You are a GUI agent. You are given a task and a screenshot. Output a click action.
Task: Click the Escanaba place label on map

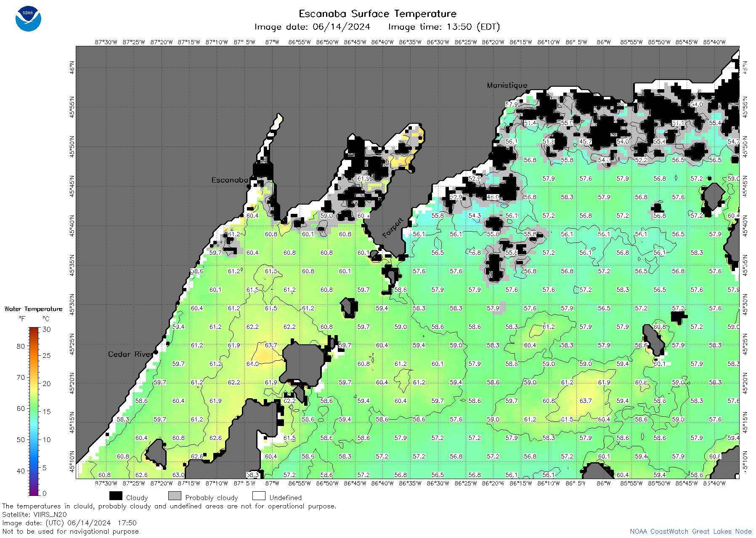[230, 180]
